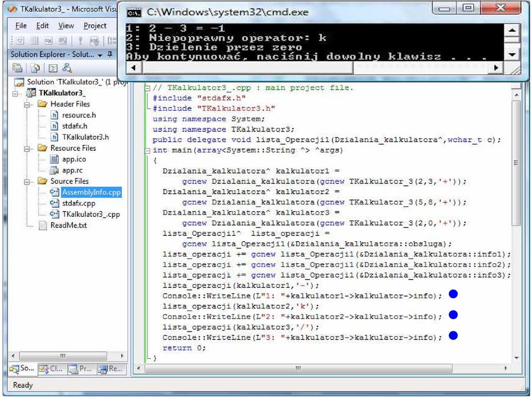Click the grayed results pane toolbar icon
Screen dimensions: 532x397
coord(63,41)
